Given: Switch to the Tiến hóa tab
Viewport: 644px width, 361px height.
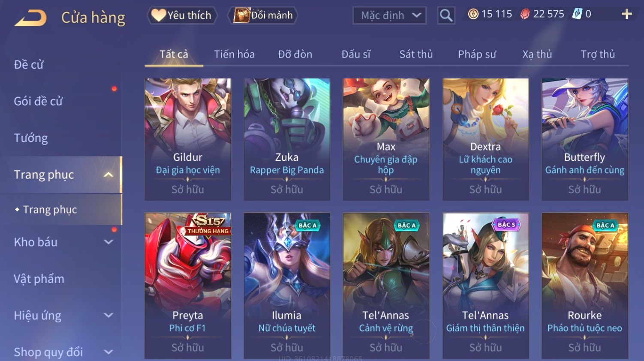Looking at the screenshot, I should click(x=234, y=54).
